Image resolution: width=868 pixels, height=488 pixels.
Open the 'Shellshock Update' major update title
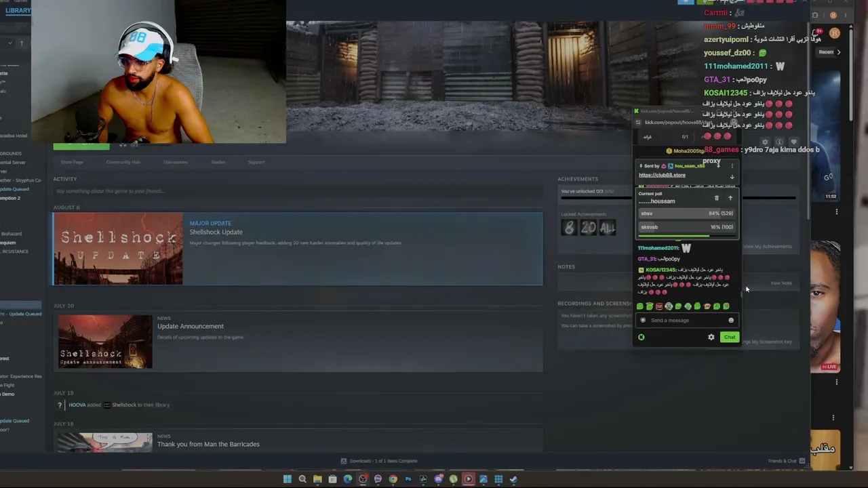coord(216,232)
